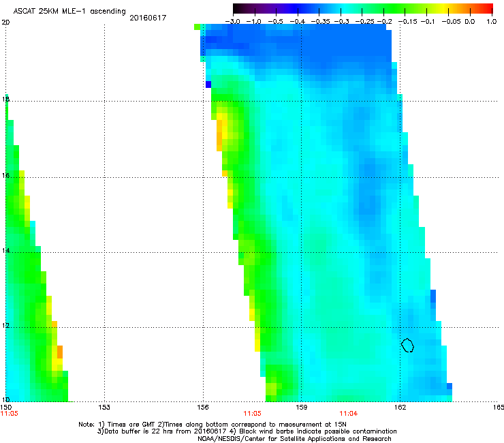Click the red time 11:05 below longitude 150

[10, 414]
